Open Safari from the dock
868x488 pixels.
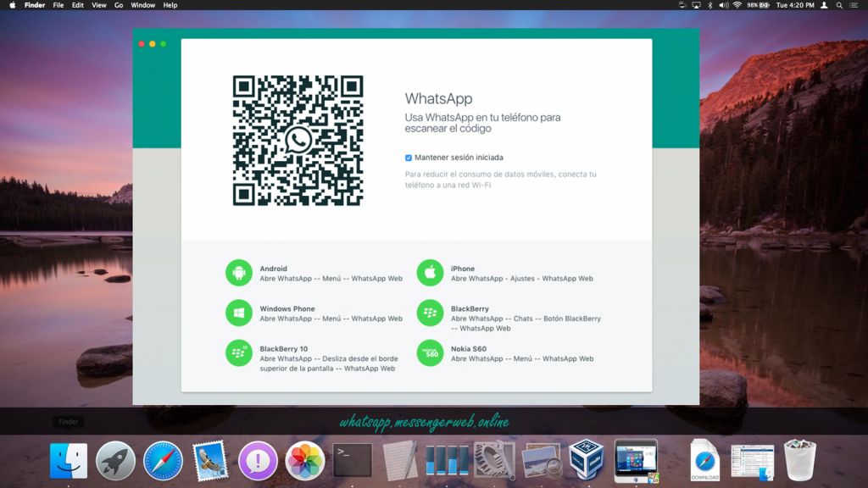pyautogui.click(x=163, y=461)
